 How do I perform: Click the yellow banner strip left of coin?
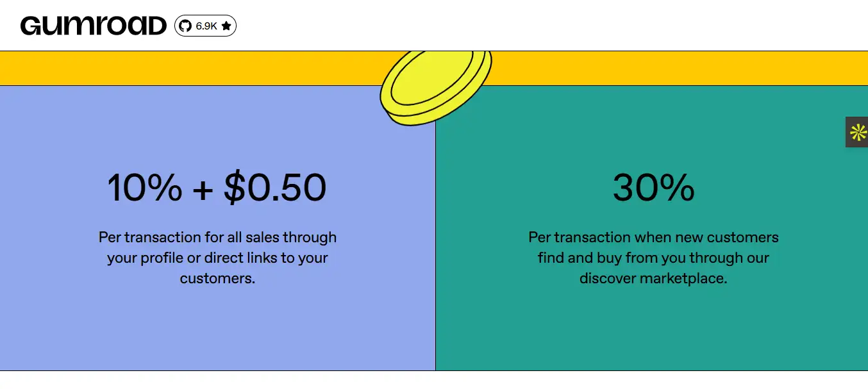(x=192, y=69)
